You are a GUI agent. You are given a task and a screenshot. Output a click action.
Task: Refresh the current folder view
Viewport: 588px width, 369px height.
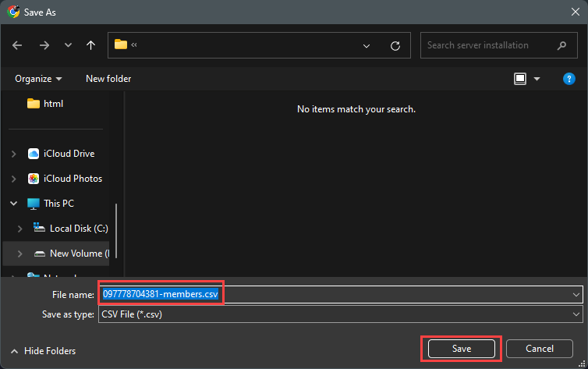(x=395, y=45)
